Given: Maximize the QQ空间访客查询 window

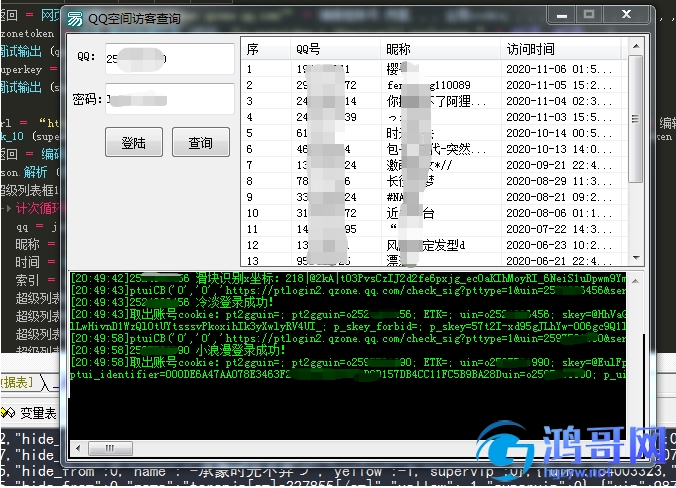Looking at the screenshot, I should tap(589, 15).
